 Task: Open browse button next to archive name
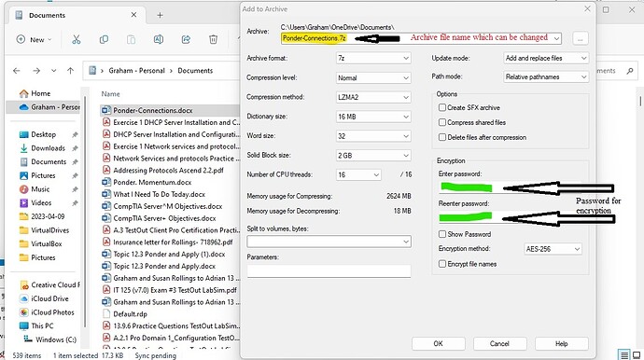pyautogui.click(x=580, y=38)
